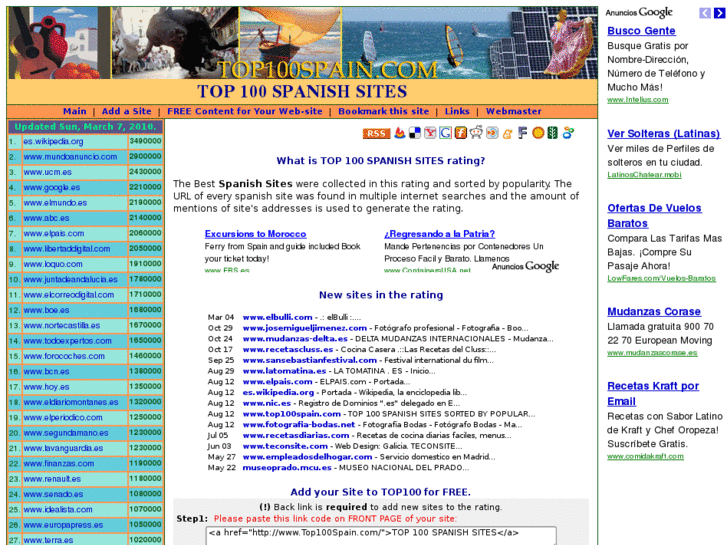Open www.abc.es in the ranking
This screenshot has width=727, height=545.
tap(46, 218)
